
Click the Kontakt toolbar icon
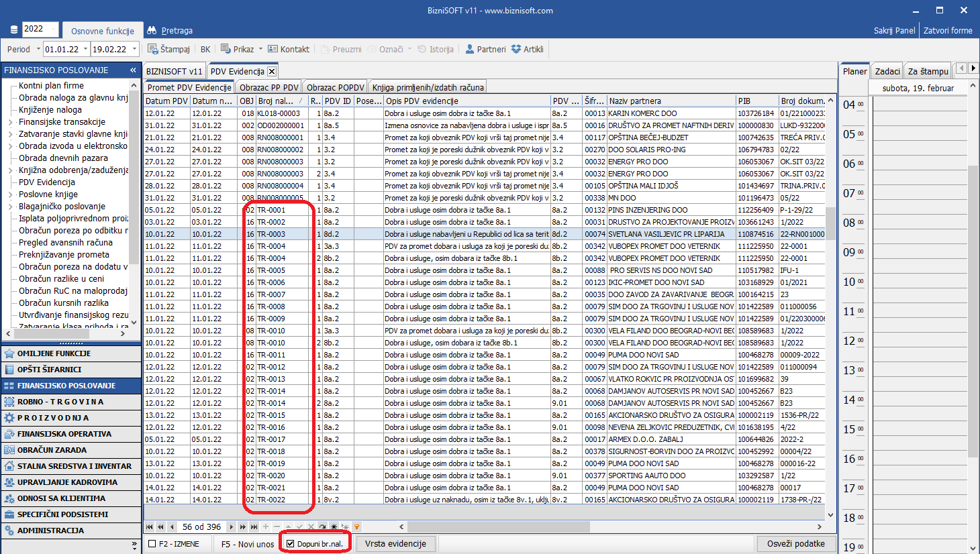click(273, 49)
